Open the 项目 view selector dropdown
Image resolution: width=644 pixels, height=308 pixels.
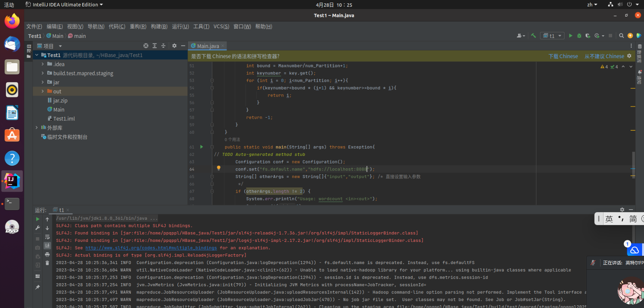click(50, 46)
